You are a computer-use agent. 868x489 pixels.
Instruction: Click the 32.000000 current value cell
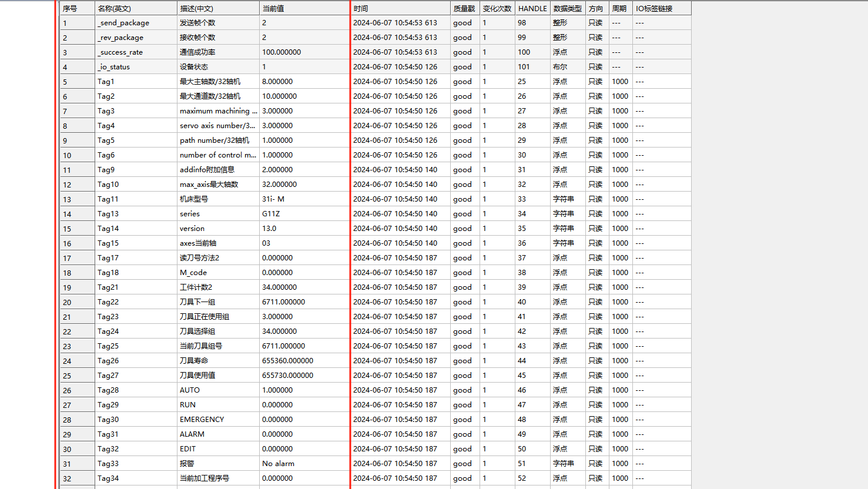tap(304, 184)
